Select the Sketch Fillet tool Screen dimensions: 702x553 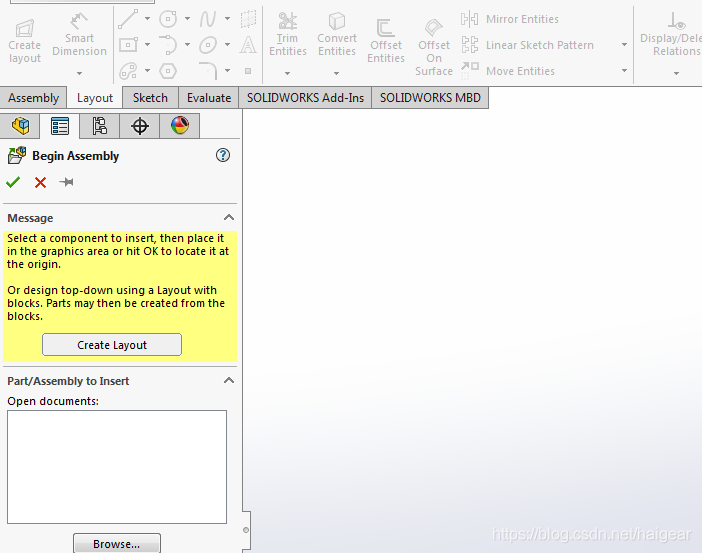click(x=208, y=71)
